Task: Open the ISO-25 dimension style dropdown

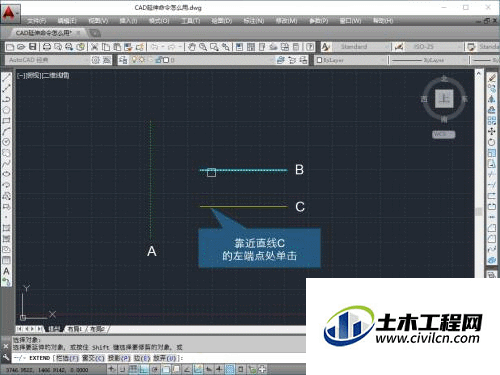Action: click(x=434, y=47)
